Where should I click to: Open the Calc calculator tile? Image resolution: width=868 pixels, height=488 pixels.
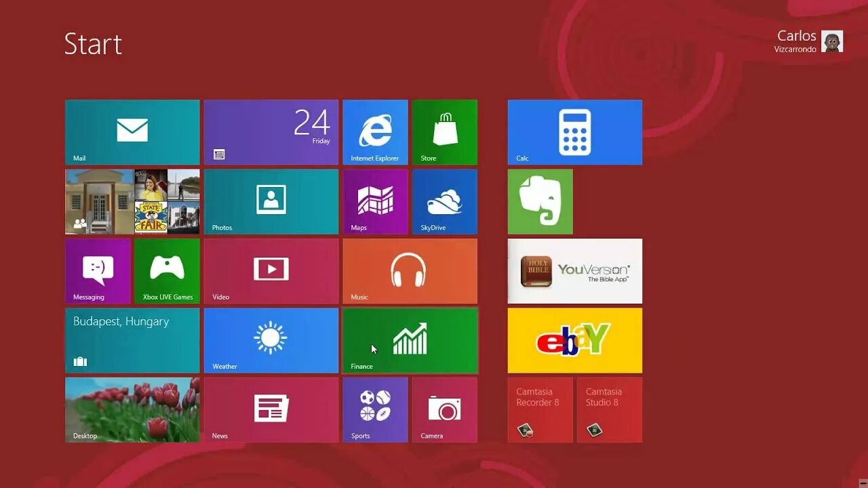pos(575,132)
